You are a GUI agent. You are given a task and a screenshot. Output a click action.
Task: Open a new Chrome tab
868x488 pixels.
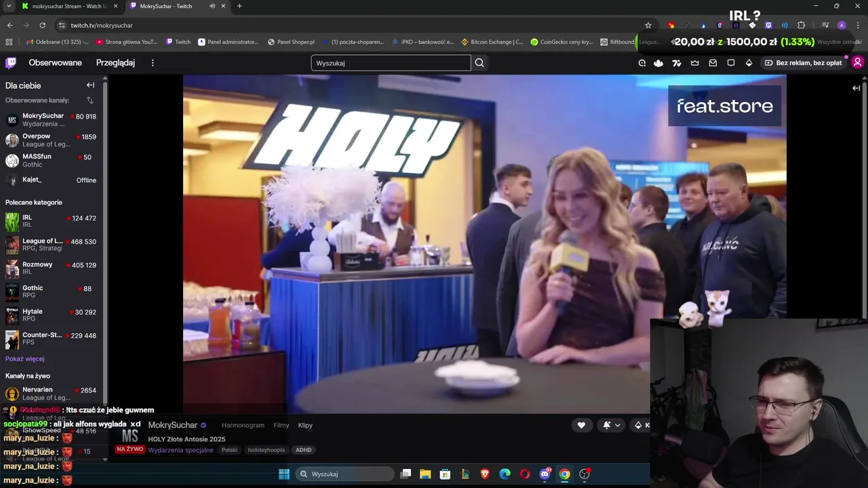pos(239,6)
